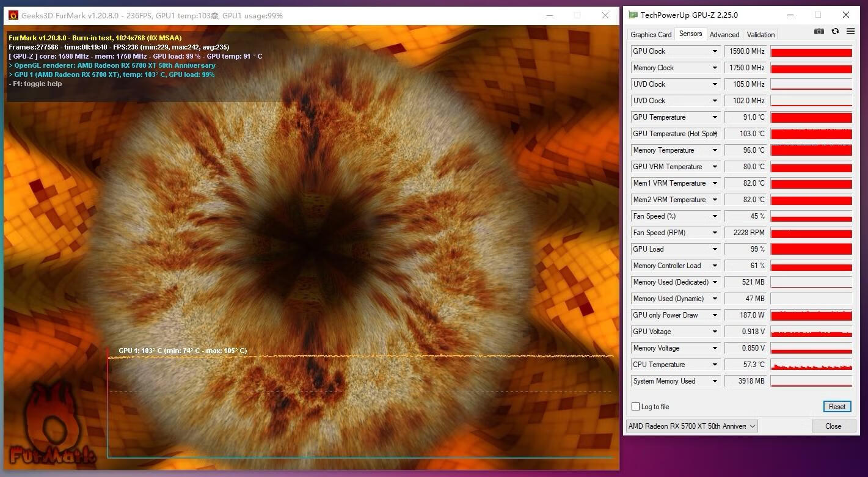Click the power draw value 187.0 W
Viewport: 868px width, 477px height.
click(x=746, y=315)
